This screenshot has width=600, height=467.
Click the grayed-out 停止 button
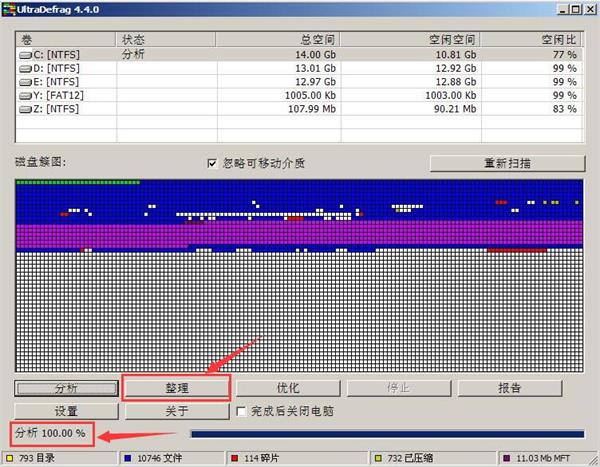pos(399,389)
